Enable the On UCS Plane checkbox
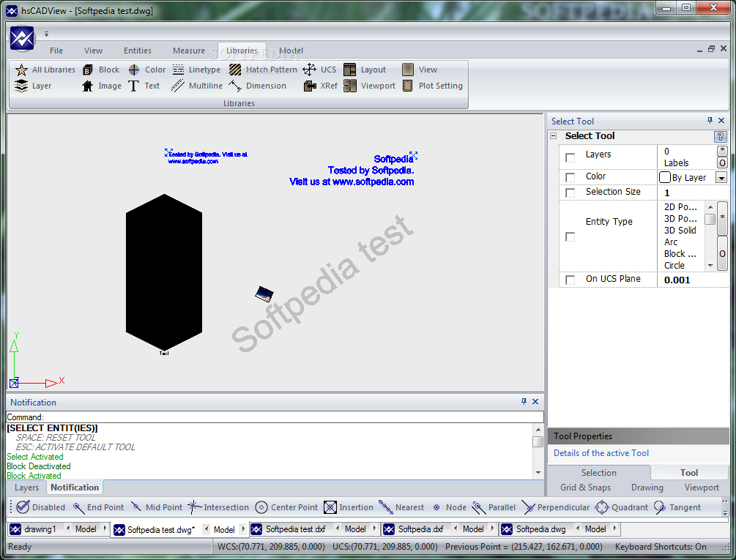The width and height of the screenshot is (736, 560). tap(570, 280)
